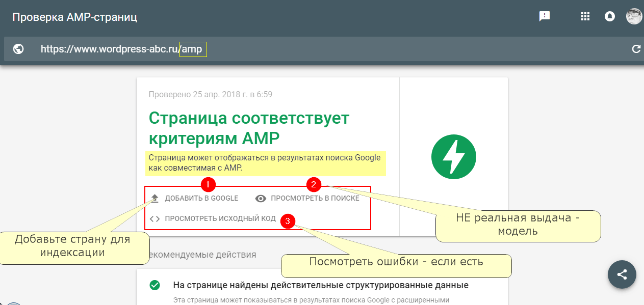This screenshot has width=644, height=305.
Task: Click the round share button
Action: coord(622,275)
